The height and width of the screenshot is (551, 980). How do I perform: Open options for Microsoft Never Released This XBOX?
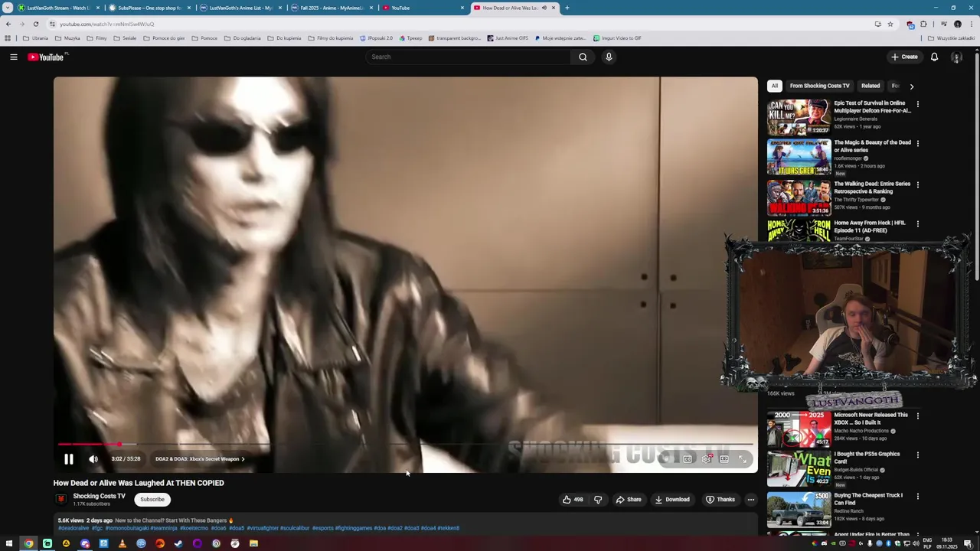coord(918,416)
